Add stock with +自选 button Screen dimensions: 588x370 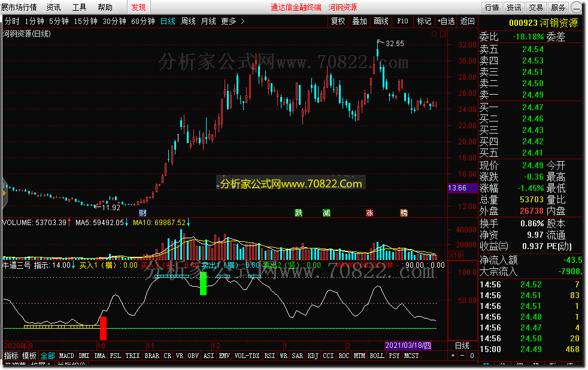(x=446, y=22)
